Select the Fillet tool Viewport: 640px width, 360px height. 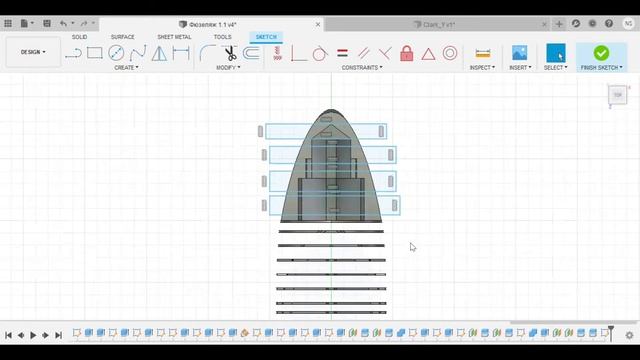[207, 53]
